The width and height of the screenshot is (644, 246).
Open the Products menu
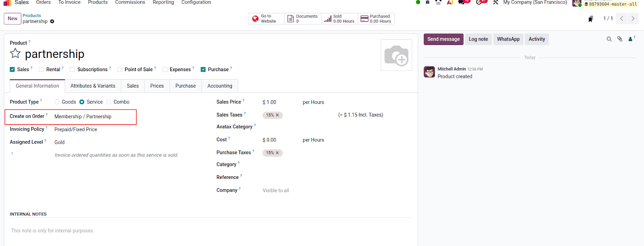tap(98, 2)
